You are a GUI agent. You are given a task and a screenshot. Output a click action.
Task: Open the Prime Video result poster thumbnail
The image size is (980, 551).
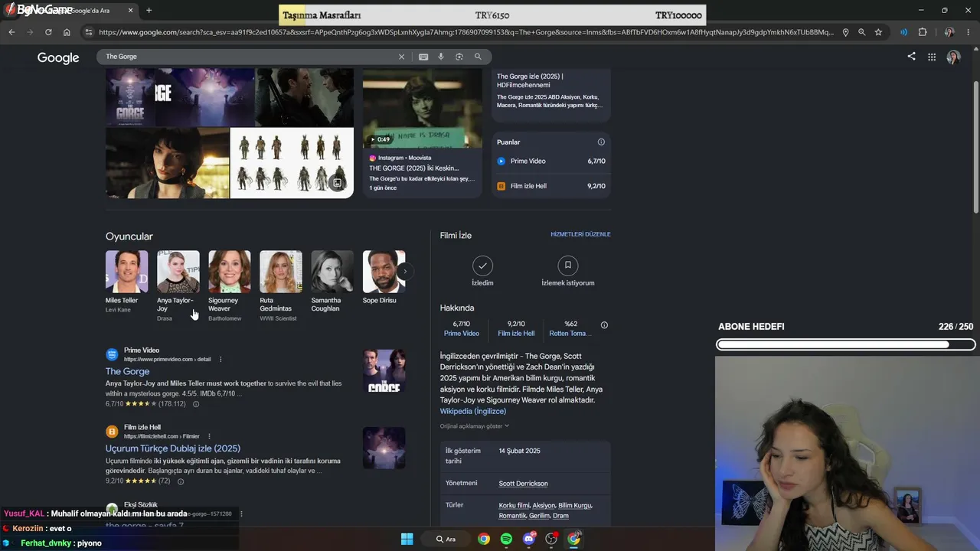tap(384, 371)
